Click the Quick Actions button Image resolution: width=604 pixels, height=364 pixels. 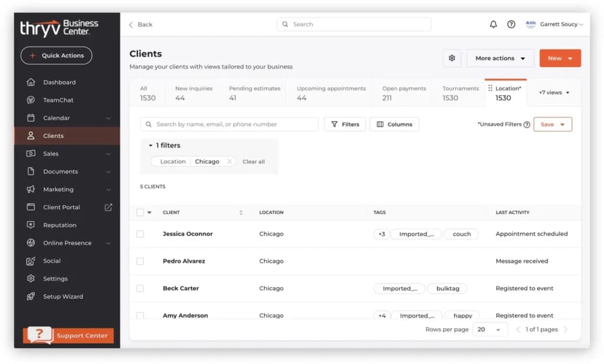(x=56, y=55)
